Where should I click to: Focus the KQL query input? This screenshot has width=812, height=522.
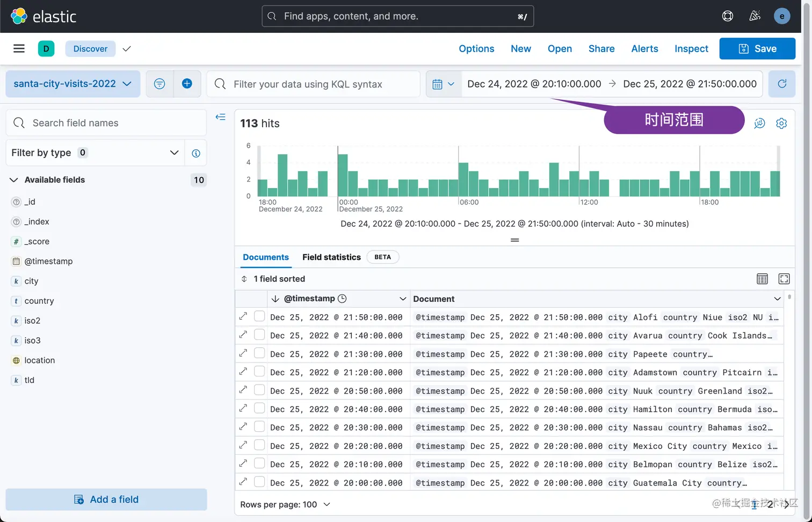point(314,84)
